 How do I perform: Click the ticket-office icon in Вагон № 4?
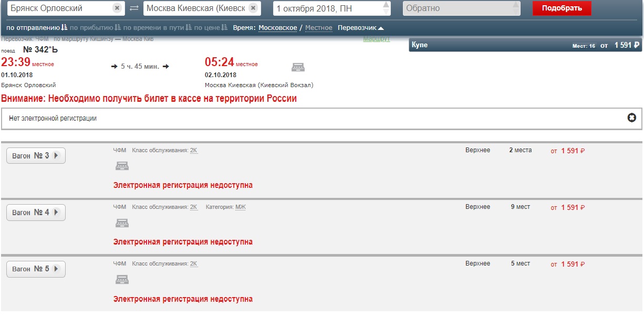pos(122,223)
